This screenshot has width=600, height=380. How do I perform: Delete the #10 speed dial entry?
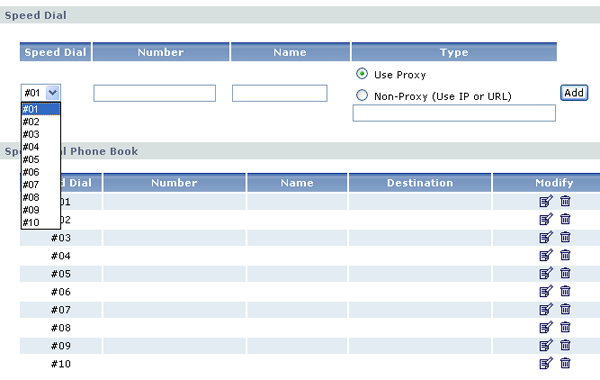[x=565, y=363]
